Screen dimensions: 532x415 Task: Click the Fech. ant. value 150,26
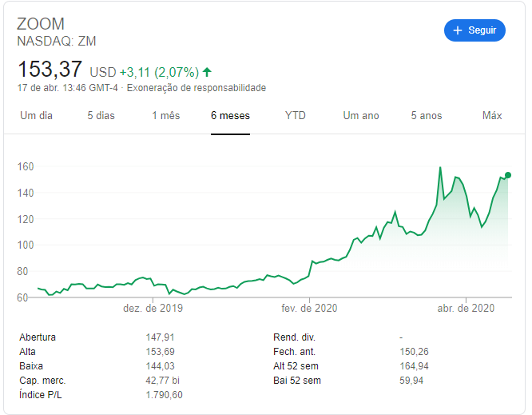click(x=415, y=352)
